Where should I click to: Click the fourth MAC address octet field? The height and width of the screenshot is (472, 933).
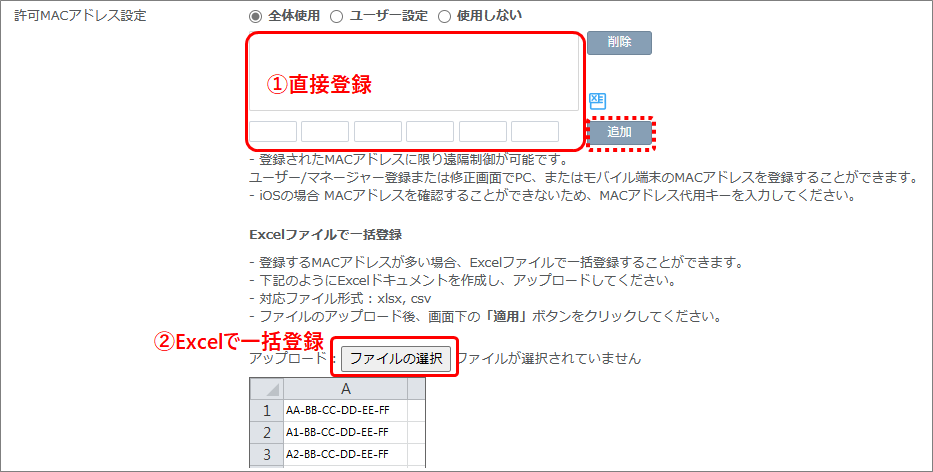point(430,131)
